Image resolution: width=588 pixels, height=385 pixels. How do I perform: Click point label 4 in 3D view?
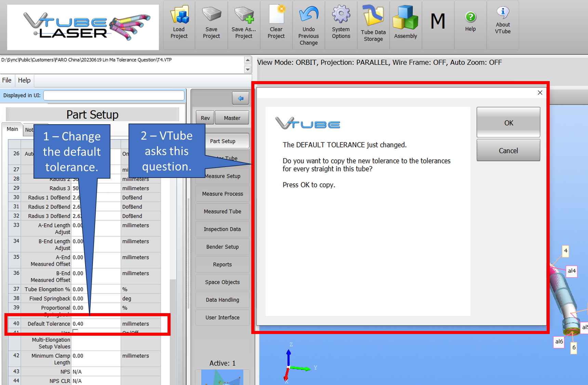tap(566, 251)
